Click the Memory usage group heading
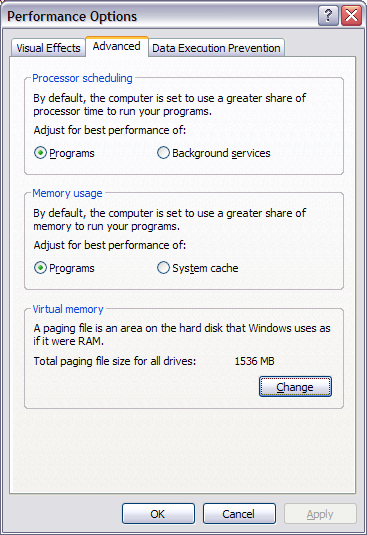Image resolution: width=367 pixels, height=535 pixels. click(x=67, y=193)
